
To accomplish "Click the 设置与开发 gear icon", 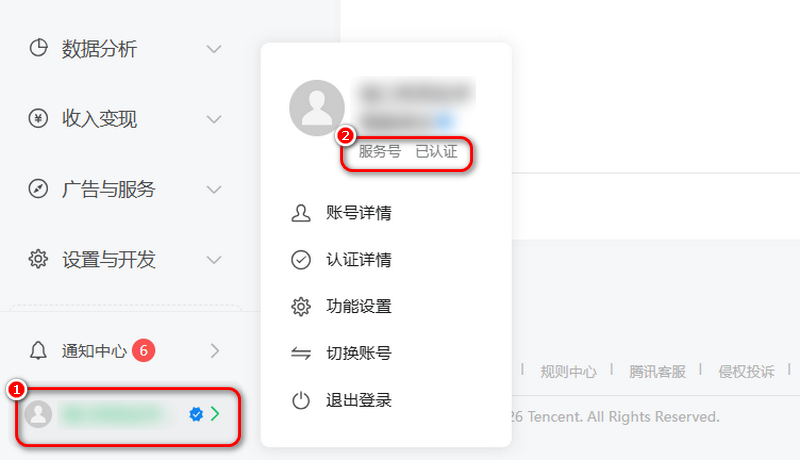I will pyautogui.click(x=38, y=259).
